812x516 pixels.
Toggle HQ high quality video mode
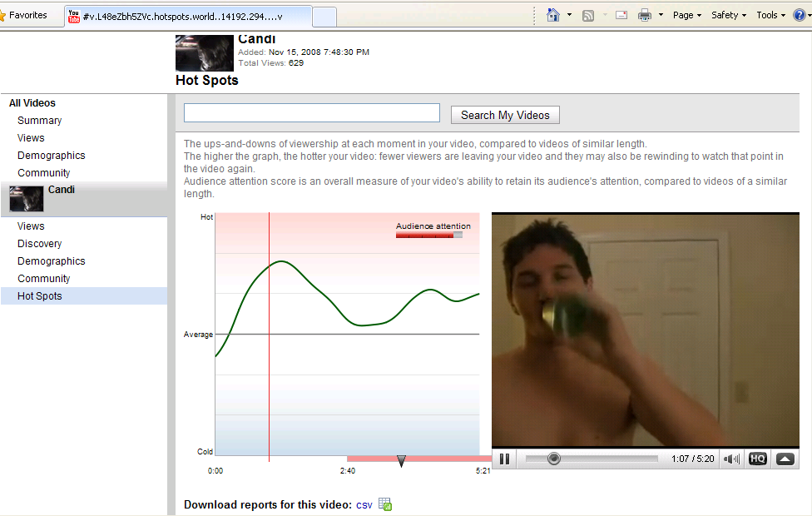tap(757, 459)
